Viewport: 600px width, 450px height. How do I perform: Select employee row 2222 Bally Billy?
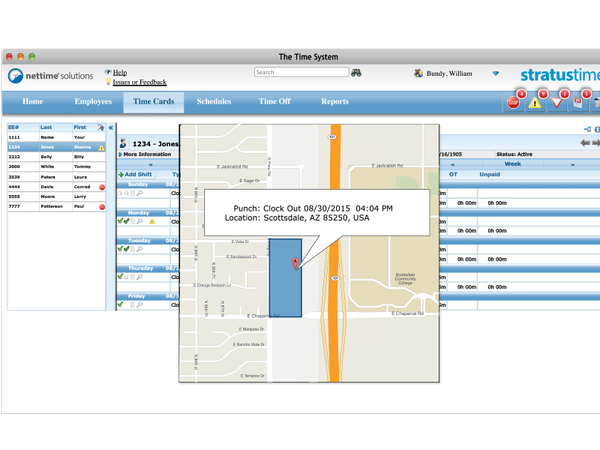[x=56, y=157]
